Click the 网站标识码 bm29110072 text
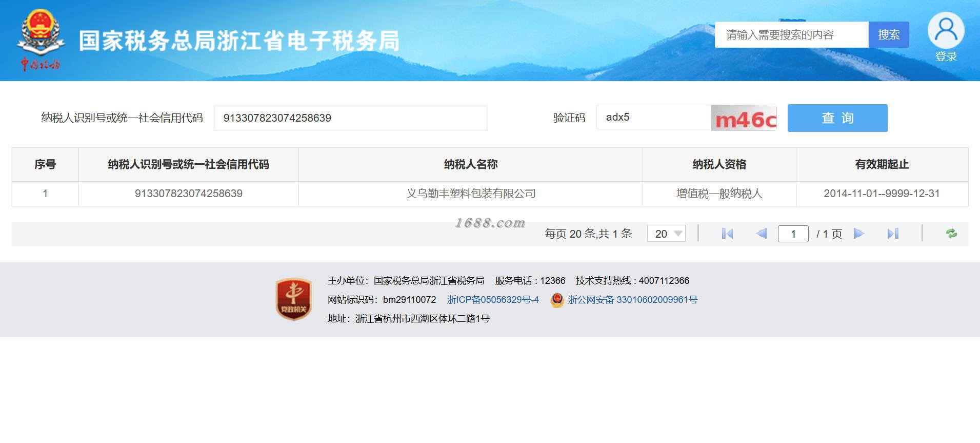The image size is (980, 443). click(382, 300)
